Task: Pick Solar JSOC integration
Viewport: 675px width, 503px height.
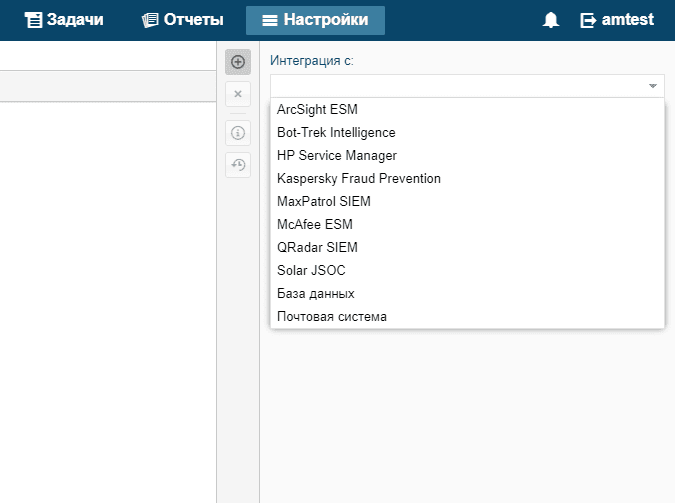Action: point(311,270)
